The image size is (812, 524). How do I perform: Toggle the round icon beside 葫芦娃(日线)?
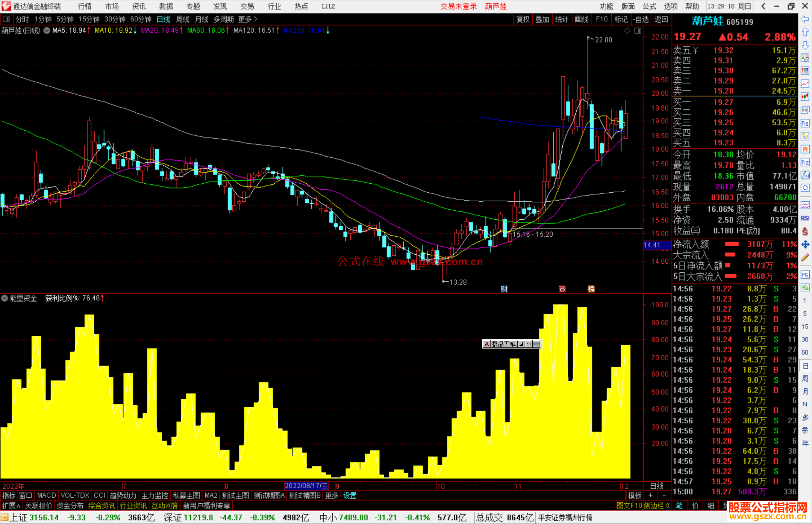[x=47, y=31]
